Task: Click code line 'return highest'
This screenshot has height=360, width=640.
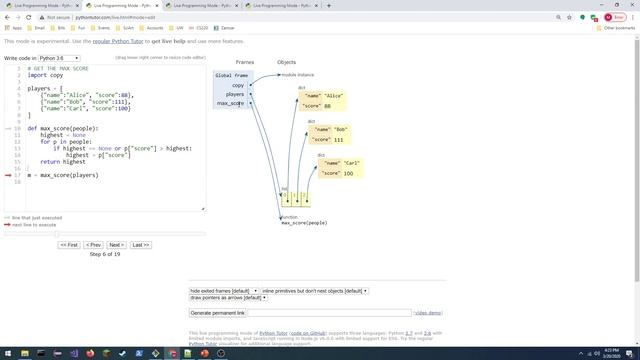Action: (63, 162)
